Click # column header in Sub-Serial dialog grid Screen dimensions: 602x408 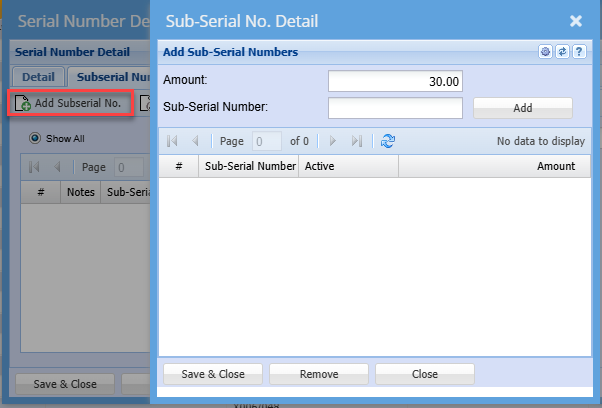pos(179,166)
